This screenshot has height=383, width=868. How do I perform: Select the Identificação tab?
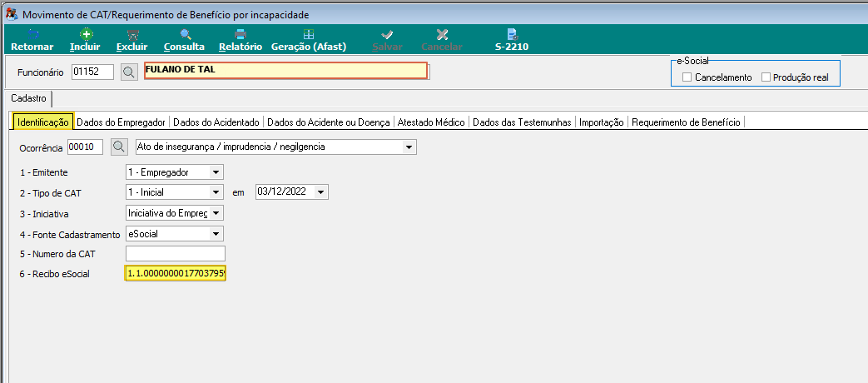pos(43,122)
